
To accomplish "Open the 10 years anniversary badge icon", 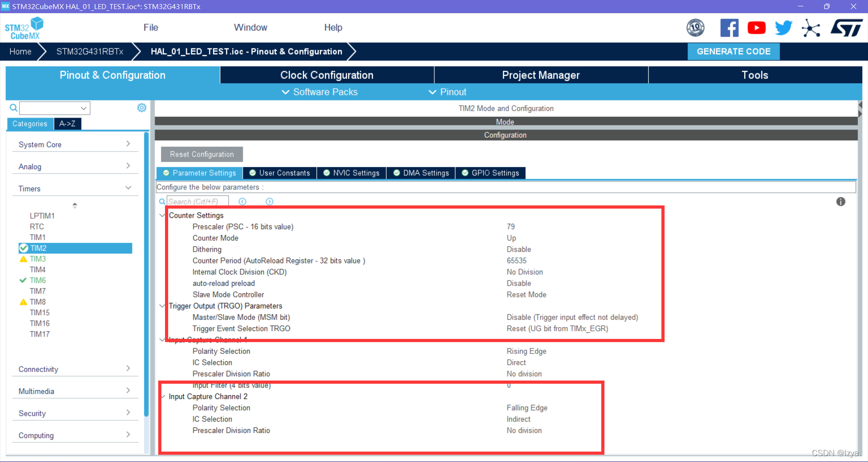I will [695, 28].
